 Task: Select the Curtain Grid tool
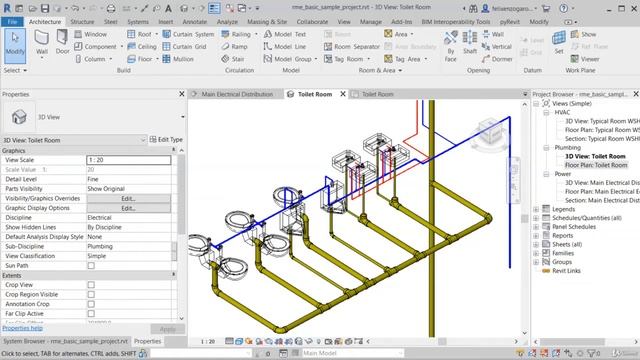tap(184, 47)
